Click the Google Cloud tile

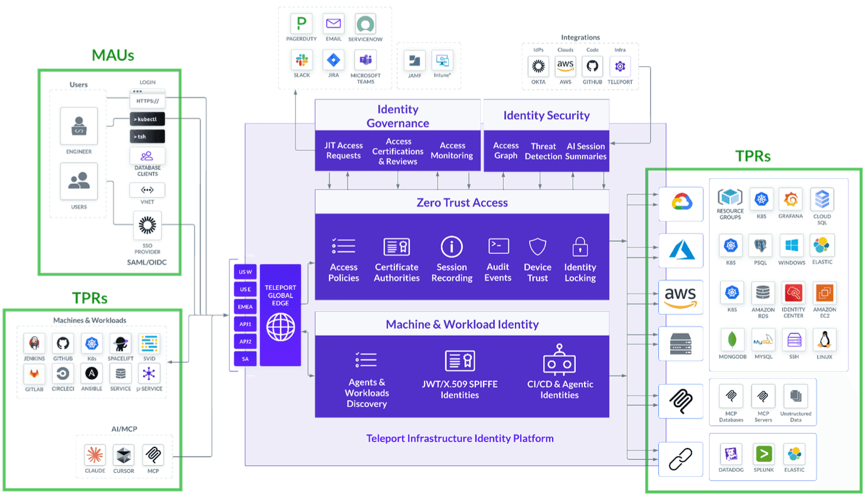(681, 204)
